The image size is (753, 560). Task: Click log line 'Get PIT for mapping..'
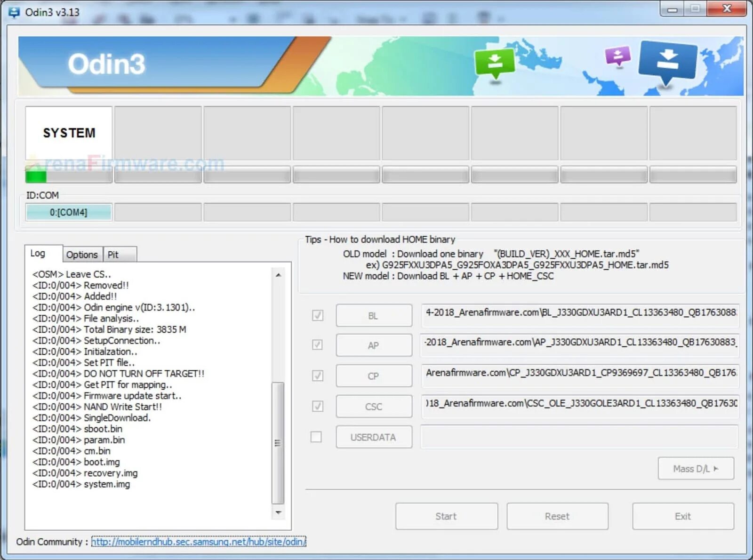click(x=102, y=384)
